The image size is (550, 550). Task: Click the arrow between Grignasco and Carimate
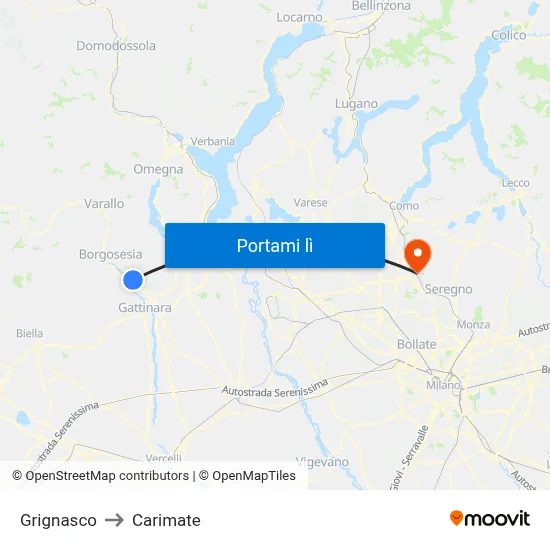pos(114,520)
